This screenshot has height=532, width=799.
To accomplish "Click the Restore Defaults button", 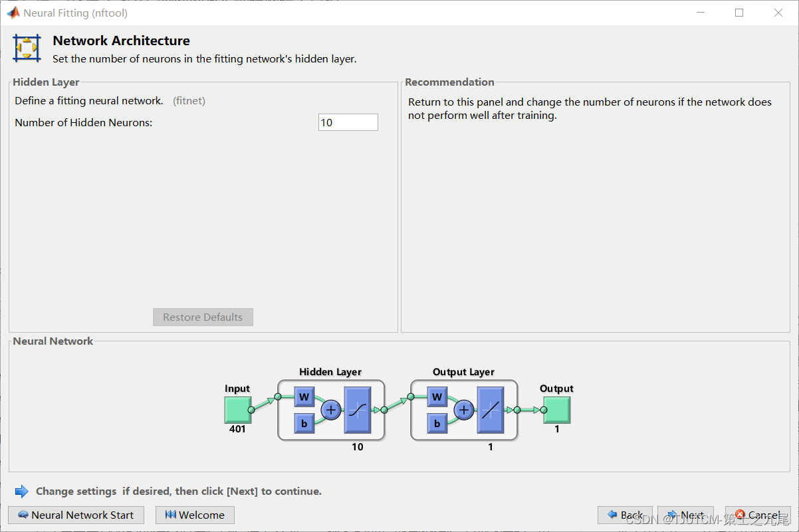I will click(203, 317).
